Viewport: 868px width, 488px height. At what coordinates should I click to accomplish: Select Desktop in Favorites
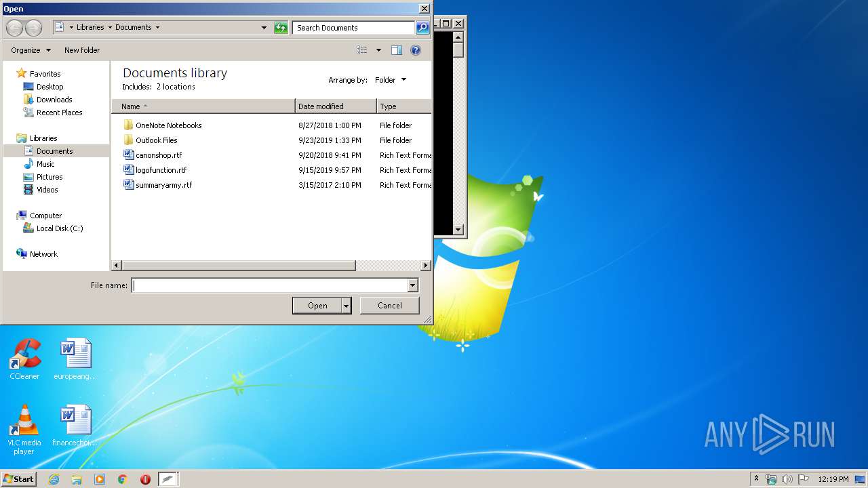click(50, 87)
